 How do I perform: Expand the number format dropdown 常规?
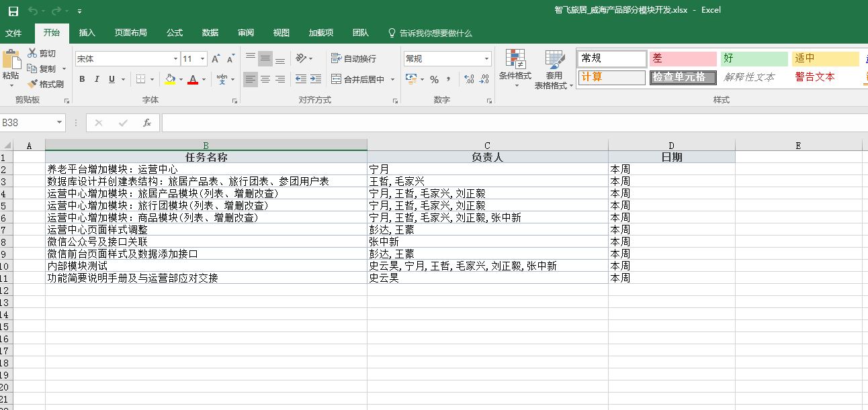tap(486, 59)
